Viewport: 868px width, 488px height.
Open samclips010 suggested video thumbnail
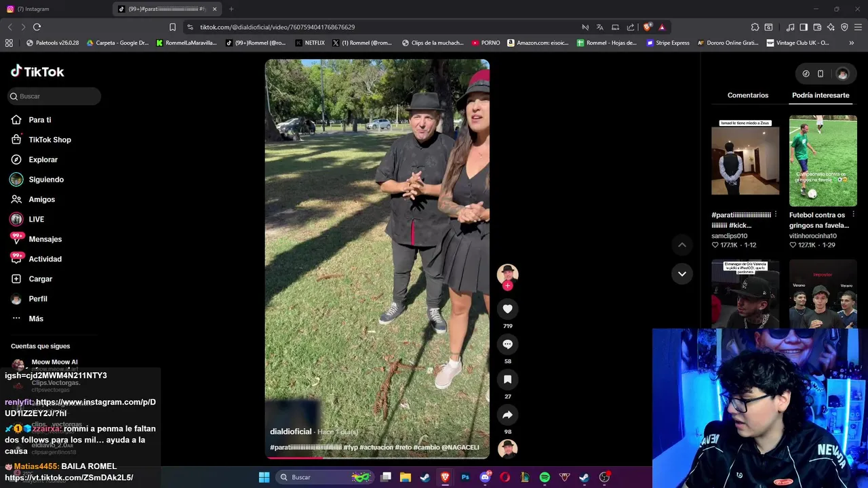(745, 161)
